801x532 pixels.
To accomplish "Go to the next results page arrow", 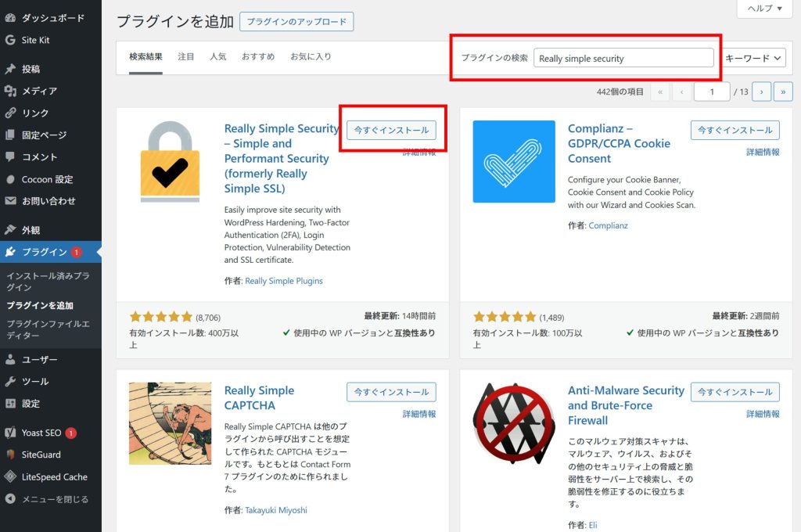I will [762, 92].
